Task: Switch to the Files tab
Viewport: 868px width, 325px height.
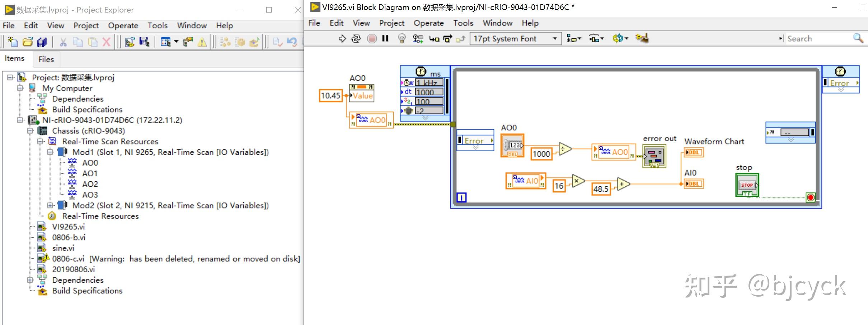Action: coord(46,59)
